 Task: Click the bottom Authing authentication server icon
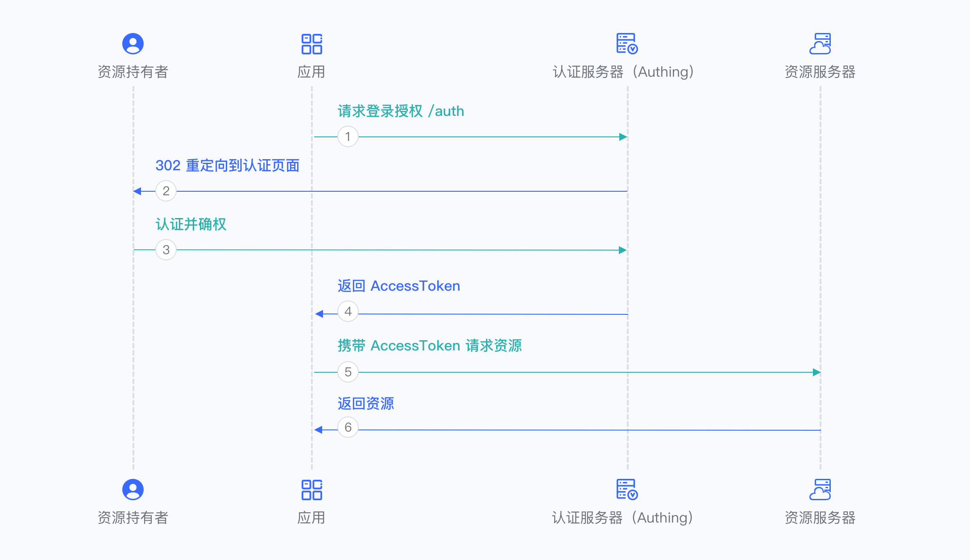627,490
